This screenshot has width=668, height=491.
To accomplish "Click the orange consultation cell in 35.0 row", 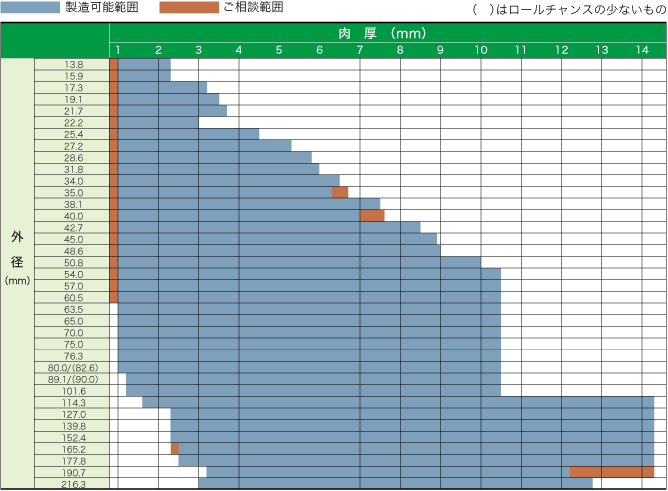I will pyautogui.click(x=340, y=192).
